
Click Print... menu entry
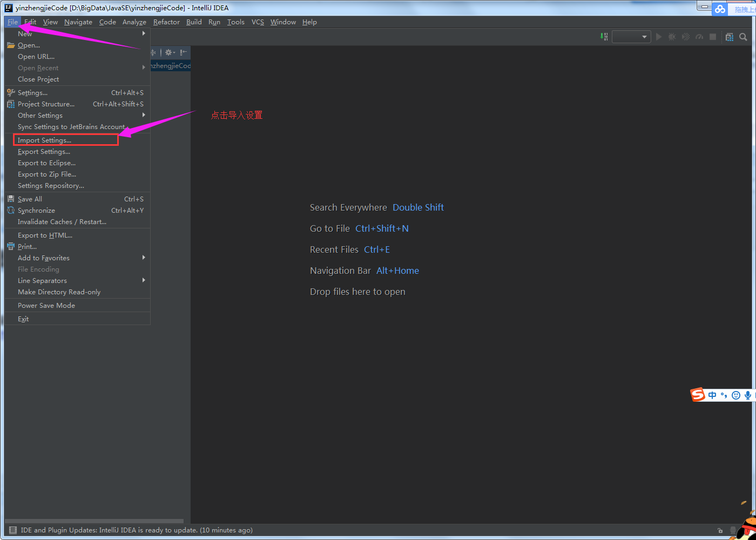coord(77,246)
